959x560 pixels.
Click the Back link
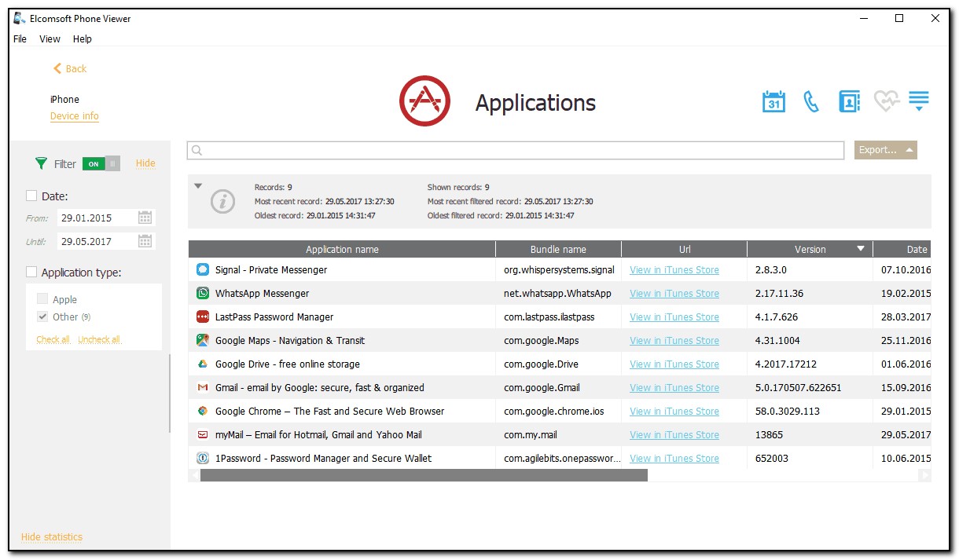point(70,68)
